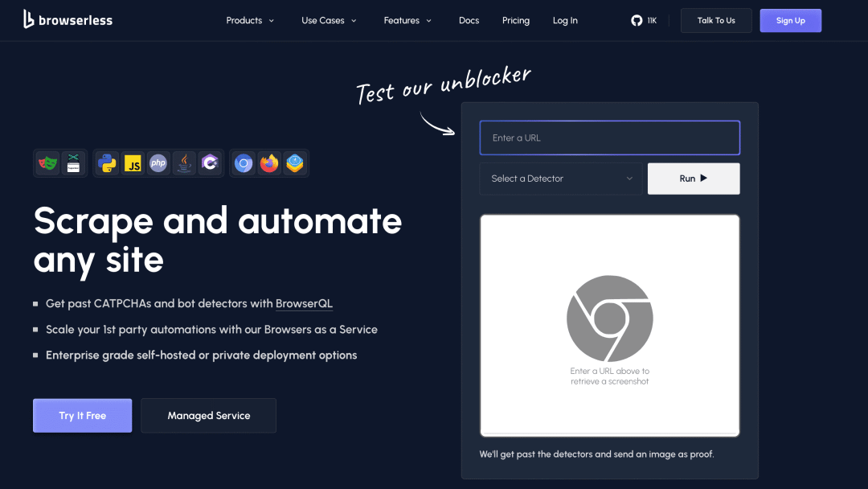Select the JavaScript icon
Viewport: 868px width, 489px height.
133,163
